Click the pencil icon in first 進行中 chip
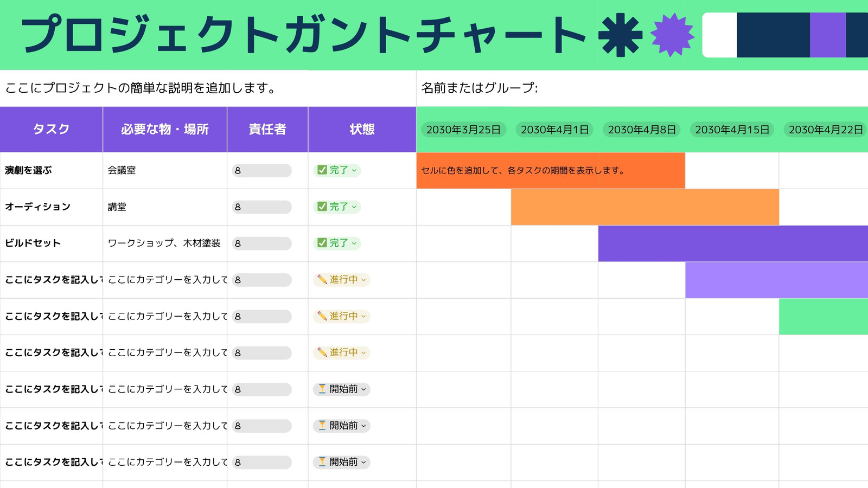868x488 pixels. pyautogui.click(x=322, y=279)
